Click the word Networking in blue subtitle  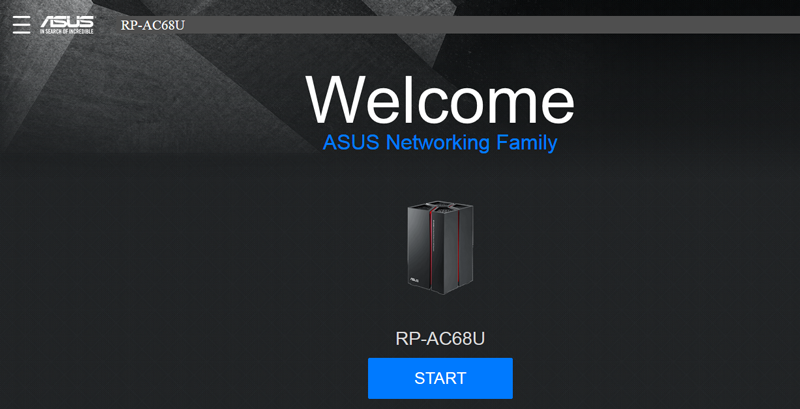437,143
